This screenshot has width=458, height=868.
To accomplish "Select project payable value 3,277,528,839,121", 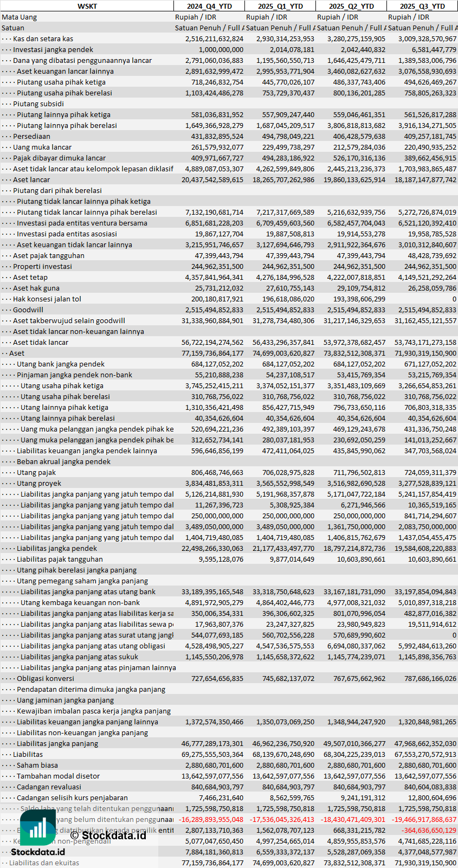I will pos(427,483).
